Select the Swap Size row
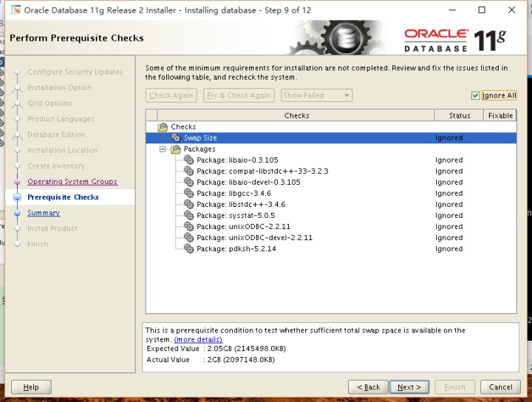The width and height of the screenshot is (532, 402). tap(331, 137)
